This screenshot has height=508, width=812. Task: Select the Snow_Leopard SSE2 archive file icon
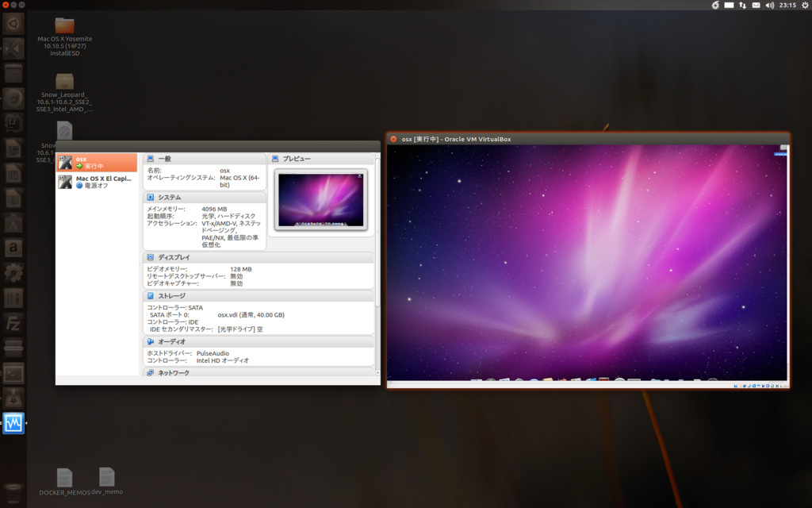pos(65,82)
